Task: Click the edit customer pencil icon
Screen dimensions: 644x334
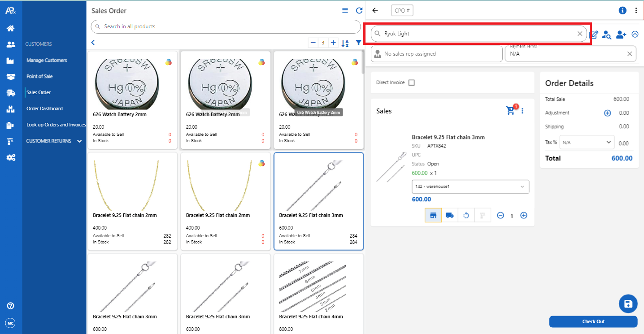Action: [x=594, y=34]
